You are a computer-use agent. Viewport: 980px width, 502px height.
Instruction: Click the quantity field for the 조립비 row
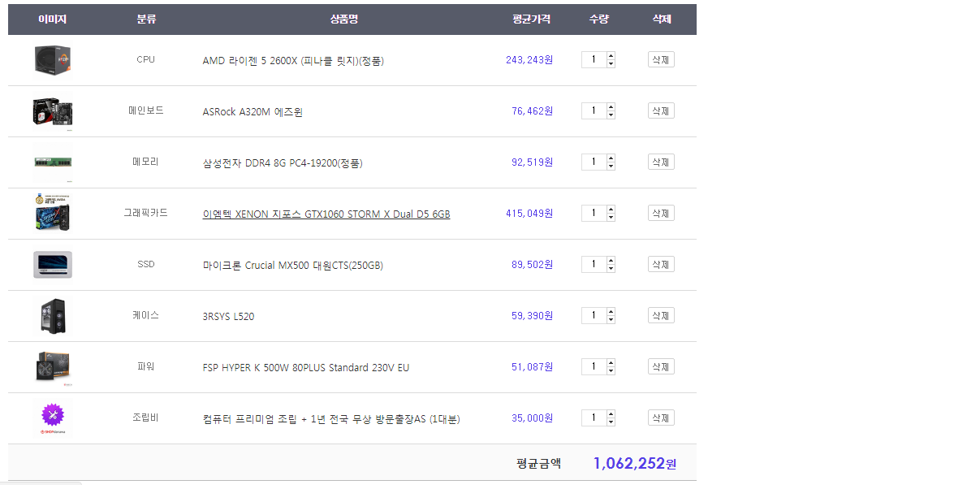coord(594,418)
